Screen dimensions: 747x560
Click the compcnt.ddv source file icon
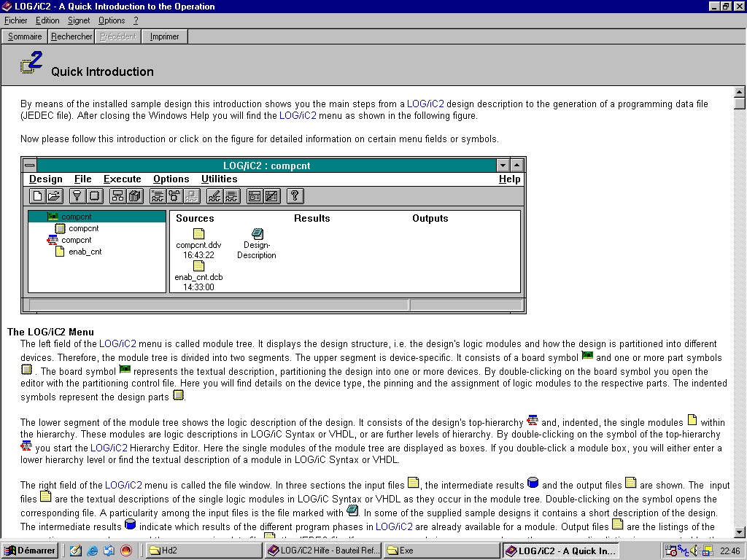coord(198,234)
